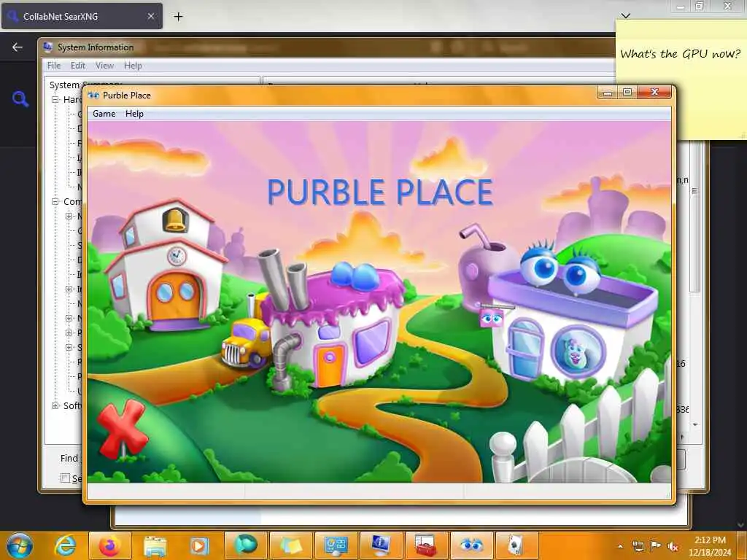
Task: Open the Game menu in Purble Place
Action: [104, 114]
